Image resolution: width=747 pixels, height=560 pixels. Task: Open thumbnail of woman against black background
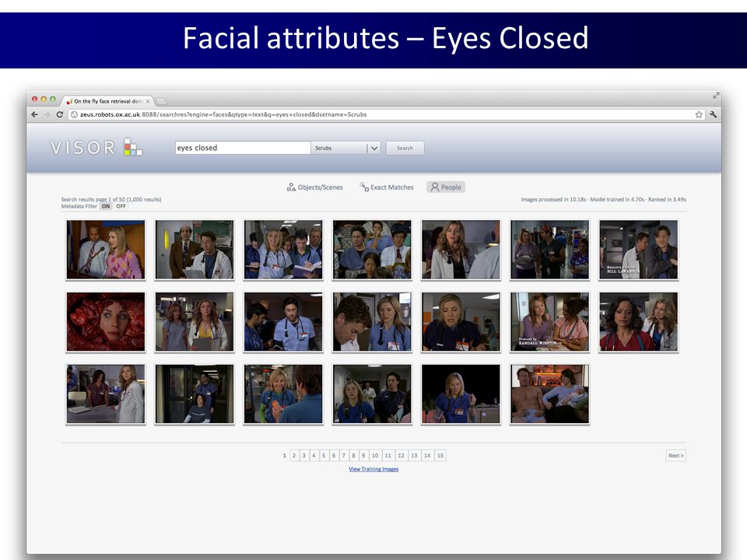pyautogui.click(x=461, y=394)
